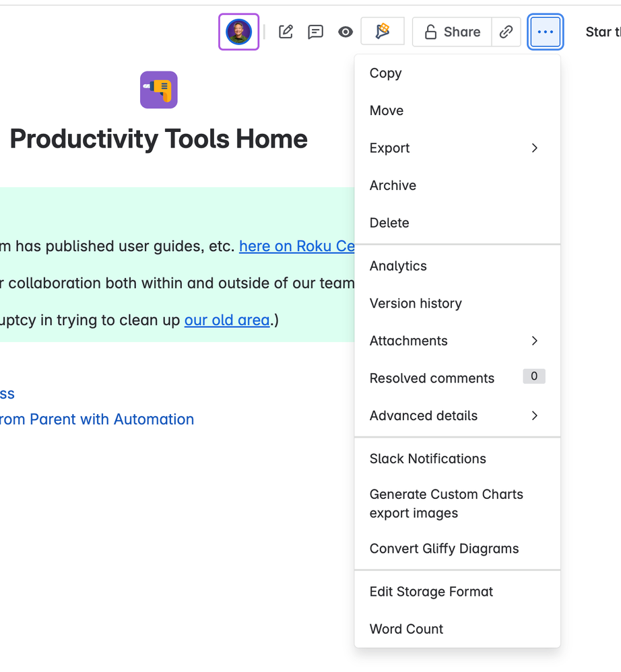The height and width of the screenshot is (672, 621).
Task: Expand the Attachments submenu
Action: point(457,341)
